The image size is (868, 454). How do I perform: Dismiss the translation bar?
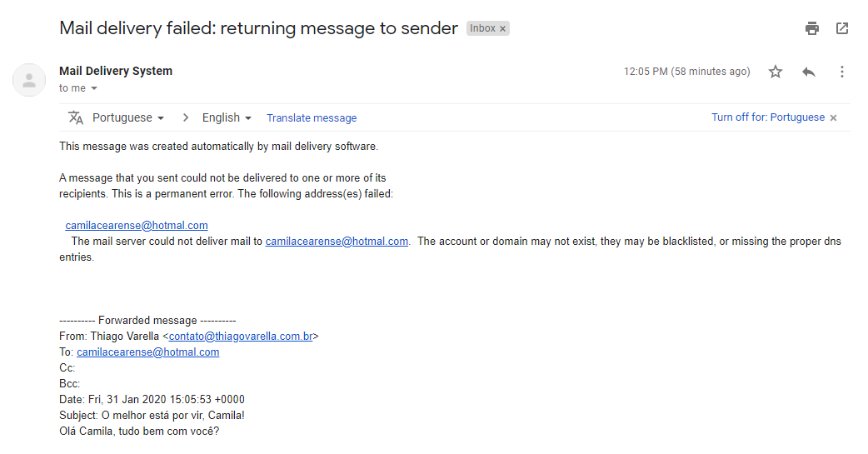[833, 117]
